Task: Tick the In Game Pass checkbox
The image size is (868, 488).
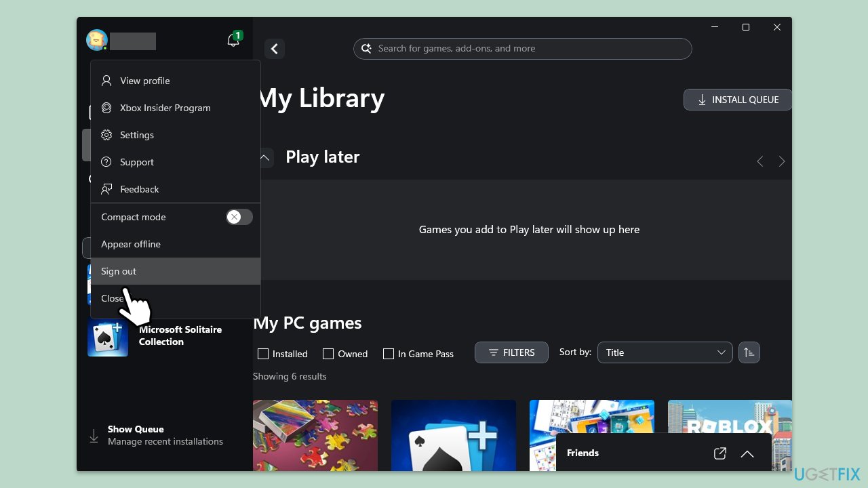Action: pyautogui.click(x=389, y=354)
